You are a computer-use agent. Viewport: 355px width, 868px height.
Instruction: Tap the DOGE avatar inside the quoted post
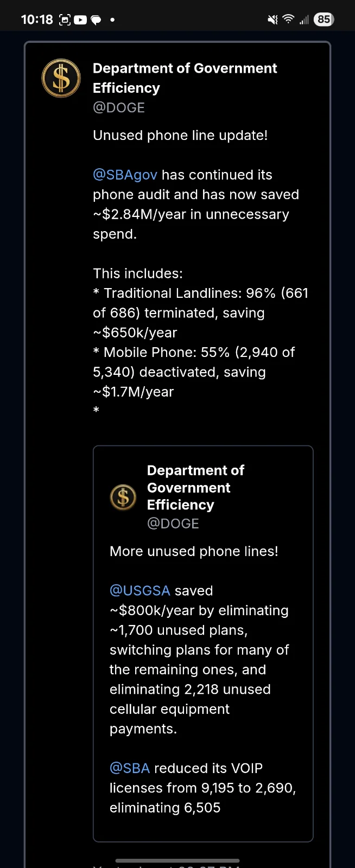[123, 497]
